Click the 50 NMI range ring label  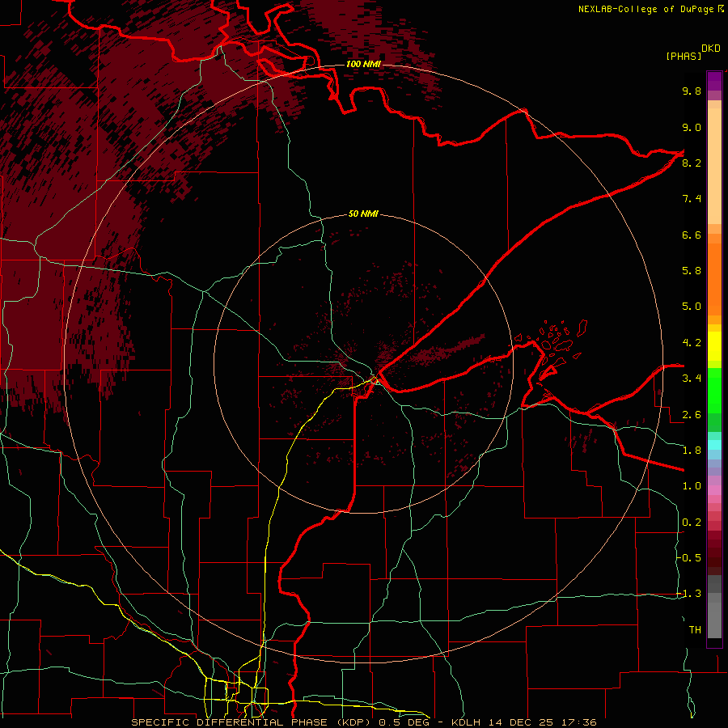[x=363, y=214]
